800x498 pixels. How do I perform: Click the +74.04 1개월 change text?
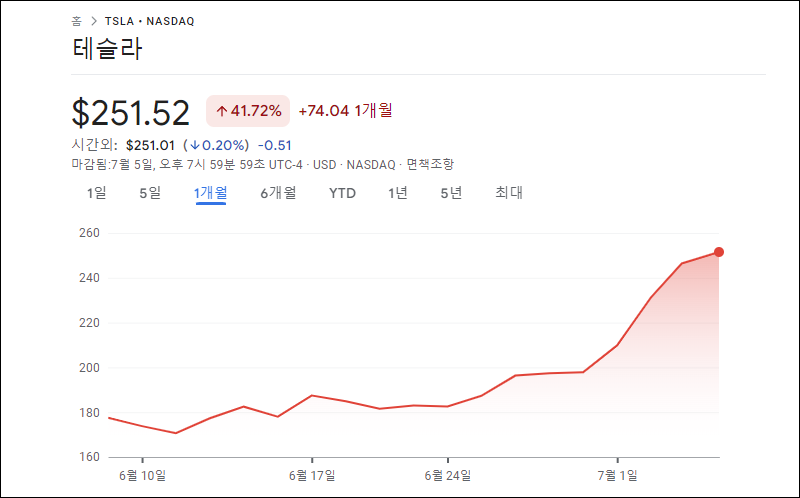[x=345, y=110]
